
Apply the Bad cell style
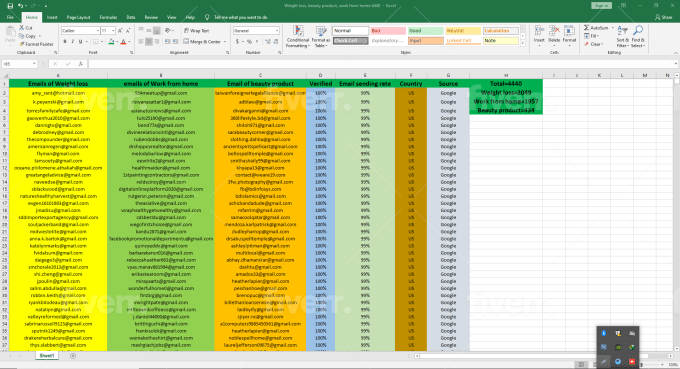(388, 31)
